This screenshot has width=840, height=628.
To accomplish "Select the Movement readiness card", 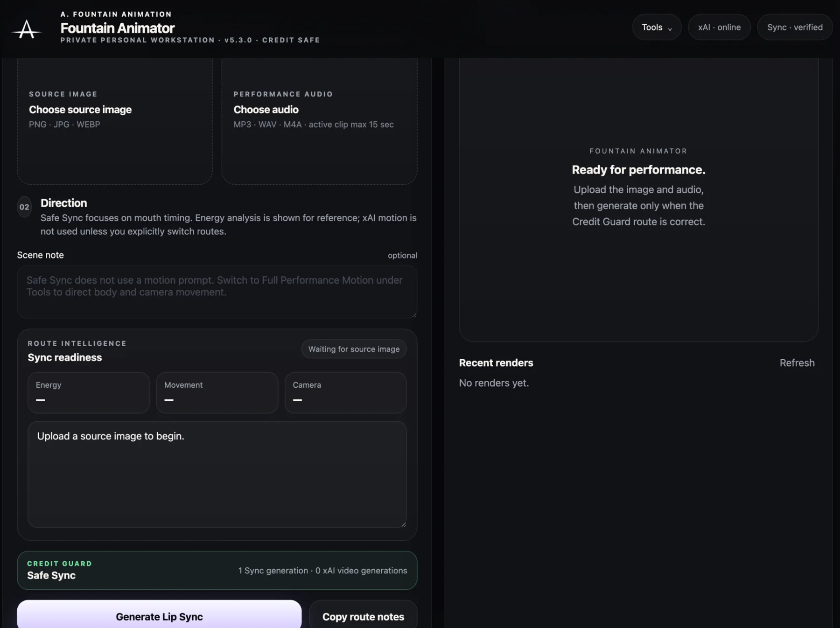I will (x=217, y=392).
